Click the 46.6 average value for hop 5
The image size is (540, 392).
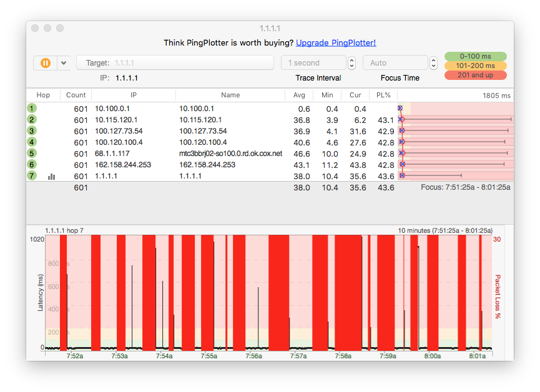302,154
